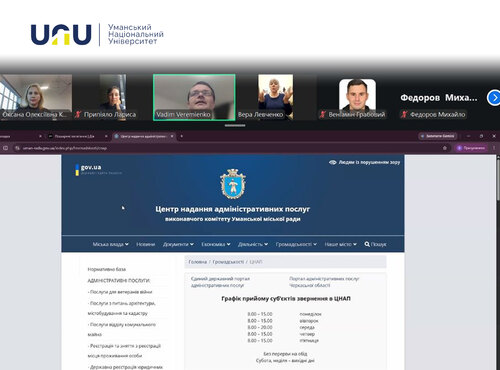Expand the Громадськості dropdown menu
Image resolution: width=500 pixels, height=370 pixels.
(x=296, y=244)
